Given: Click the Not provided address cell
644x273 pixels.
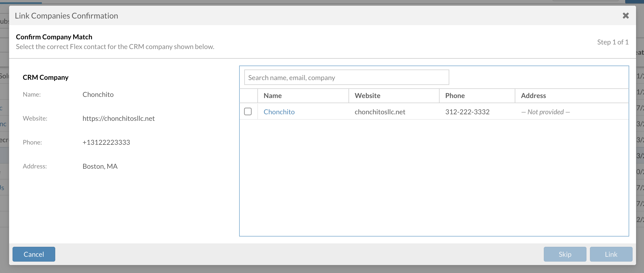Looking at the screenshot, I should tap(545, 112).
